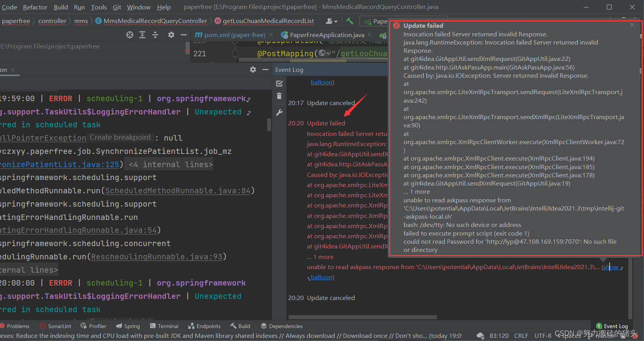Viewport: 644px width, 341px height.
Task: Open the Endpoints tool window
Action: (x=204, y=326)
